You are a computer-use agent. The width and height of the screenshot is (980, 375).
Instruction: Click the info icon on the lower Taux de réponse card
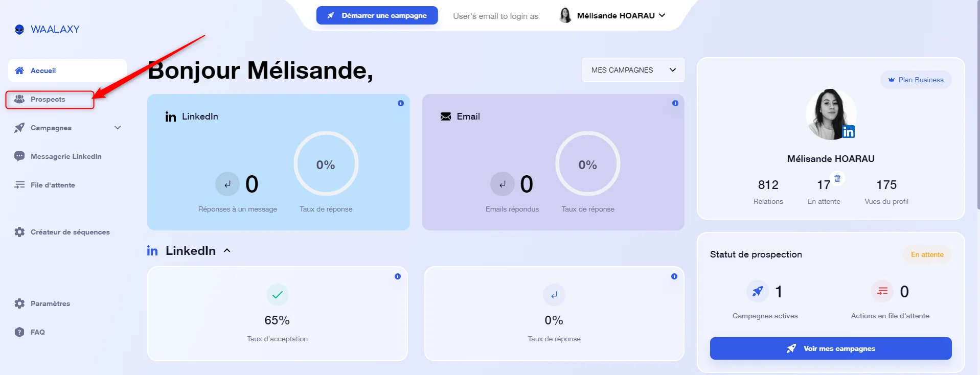pyautogui.click(x=674, y=276)
